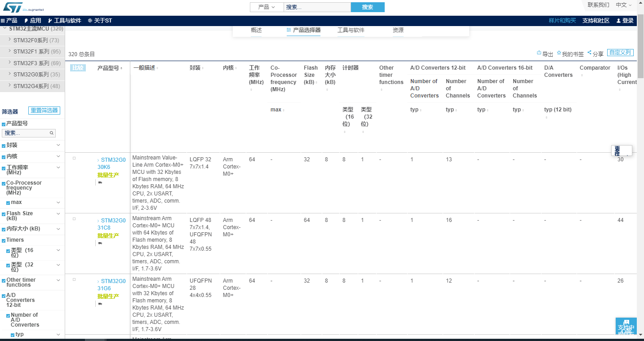
Task: Click the grid icon of 产品 menu
Action: pyautogui.click(x=3, y=21)
